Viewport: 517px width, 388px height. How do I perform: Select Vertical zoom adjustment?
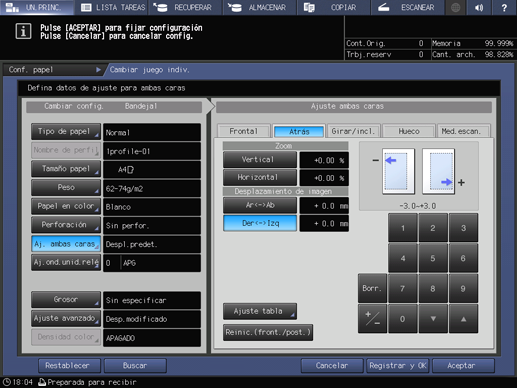click(x=260, y=160)
